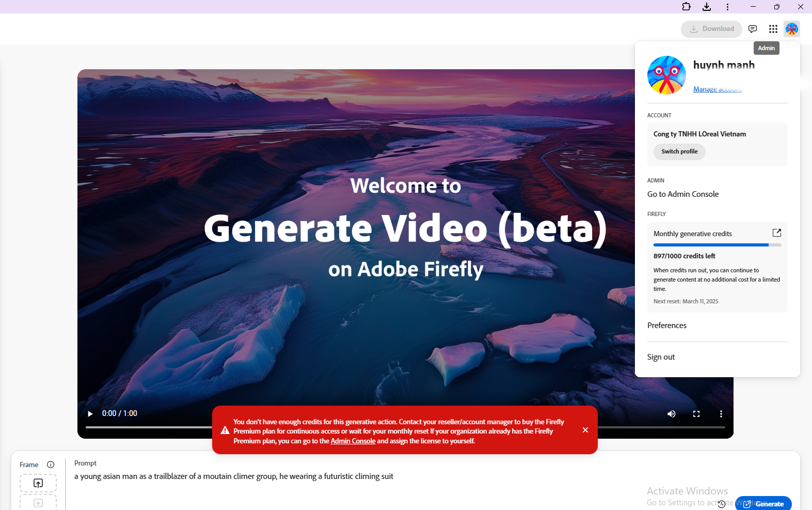Click the Generate button
This screenshot has height=510, width=812.
pos(763,504)
